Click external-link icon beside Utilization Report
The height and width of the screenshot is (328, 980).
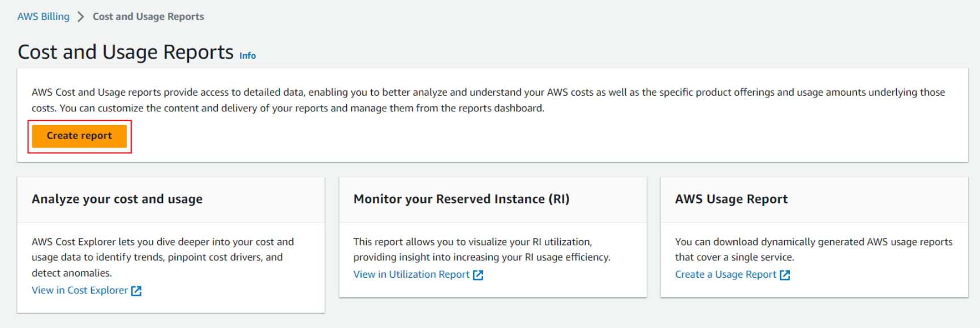click(x=478, y=275)
